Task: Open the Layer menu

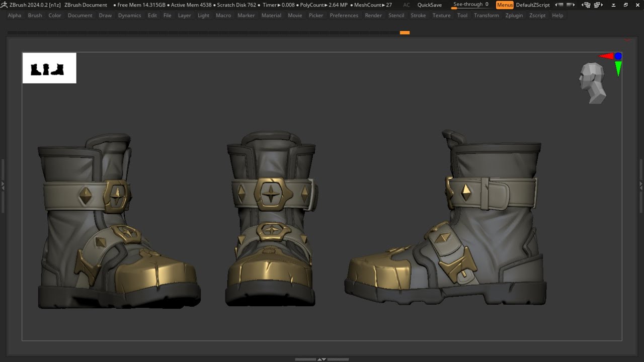Action: click(184, 16)
